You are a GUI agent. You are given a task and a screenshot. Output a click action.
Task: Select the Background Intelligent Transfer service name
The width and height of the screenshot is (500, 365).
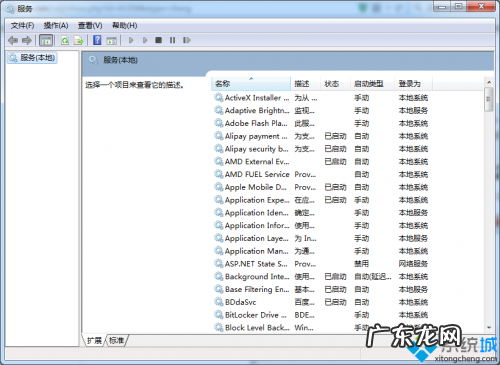click(x=257, y=277)
